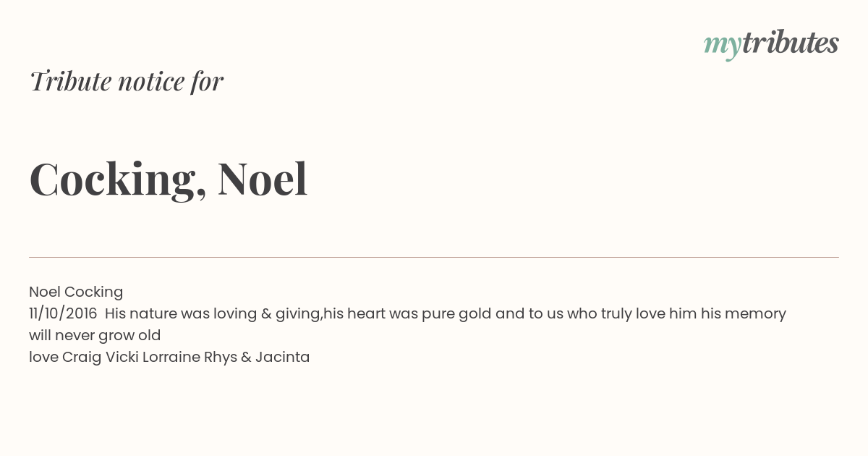Click the horizontal divider line below the title

pyautogui.click(x=434, y=257)
